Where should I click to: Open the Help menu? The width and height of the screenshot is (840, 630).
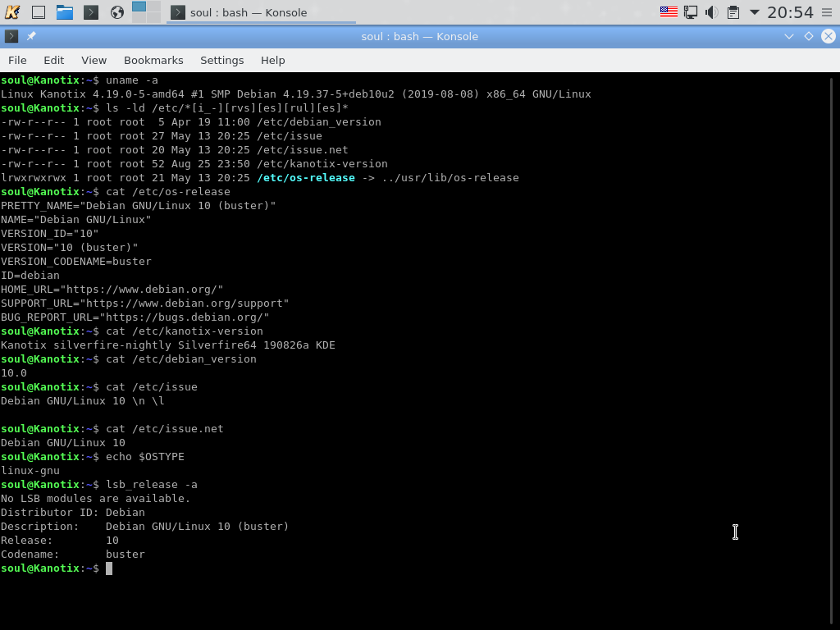pos(272,60)
